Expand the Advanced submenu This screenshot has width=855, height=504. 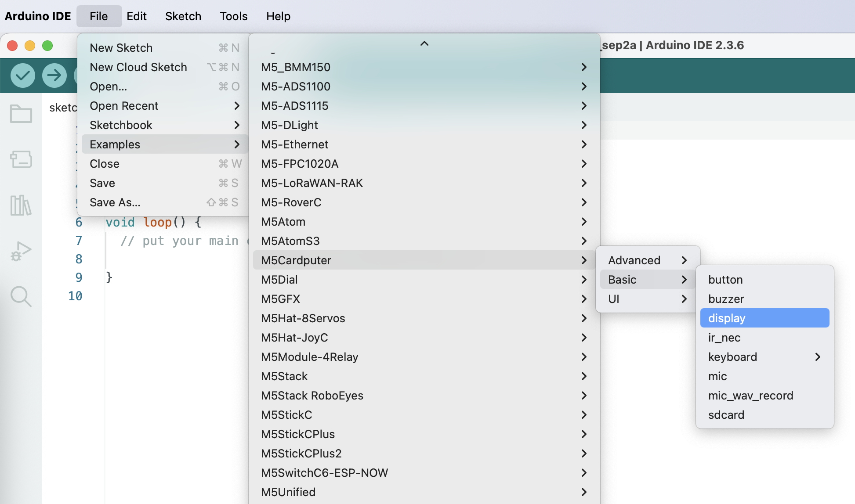pos(648,260)
